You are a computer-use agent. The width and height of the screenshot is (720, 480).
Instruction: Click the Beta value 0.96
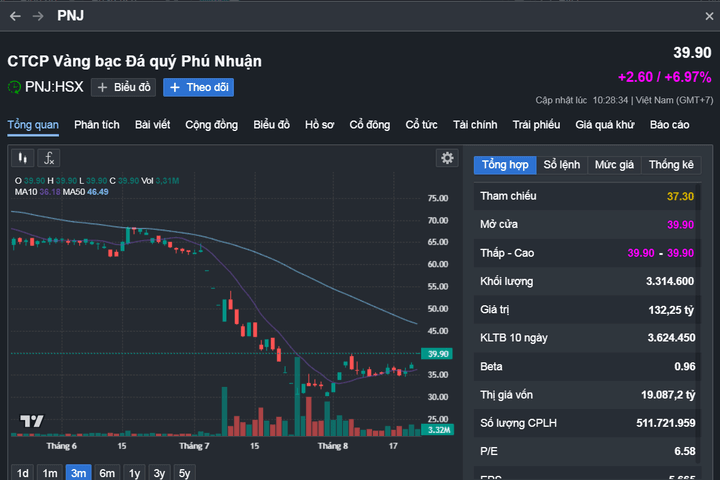[685, 367]
